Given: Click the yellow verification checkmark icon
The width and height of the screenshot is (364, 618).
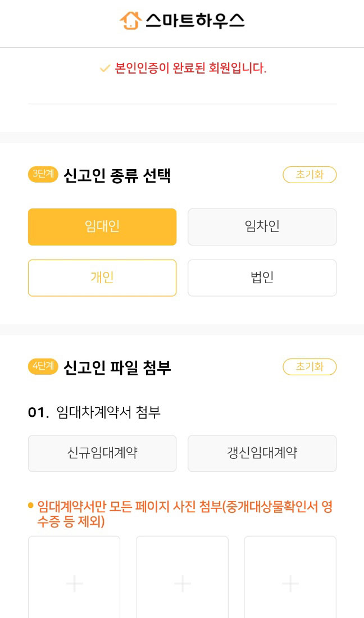Looking at the screenshot, I should click(104, 69).
